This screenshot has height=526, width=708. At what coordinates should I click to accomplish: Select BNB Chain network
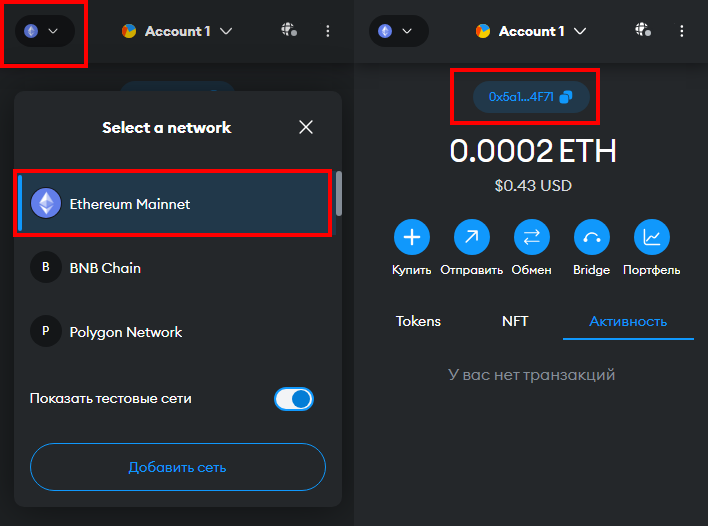point(174,268)
